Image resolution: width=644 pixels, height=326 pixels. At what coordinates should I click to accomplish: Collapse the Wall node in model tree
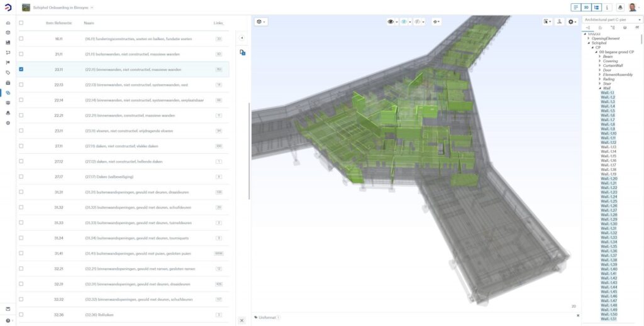pos(600,88)
